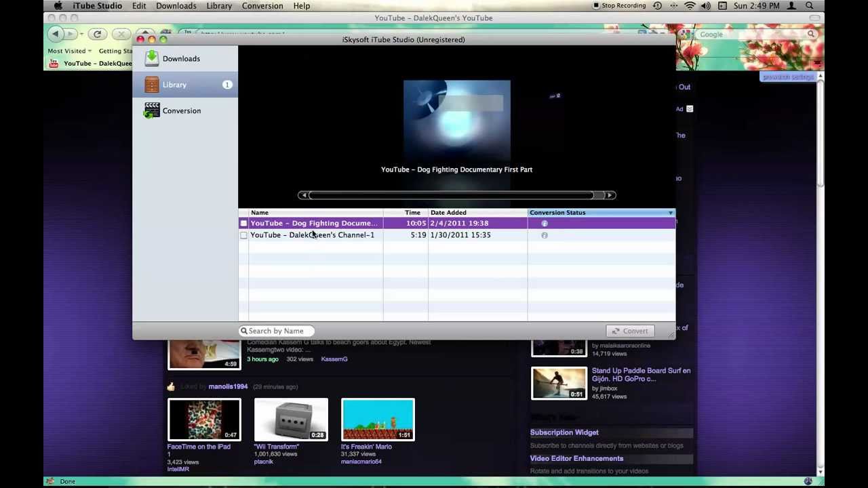Open Wii Transform video thumbnail

pyautogui.click(x=291, y=420)
